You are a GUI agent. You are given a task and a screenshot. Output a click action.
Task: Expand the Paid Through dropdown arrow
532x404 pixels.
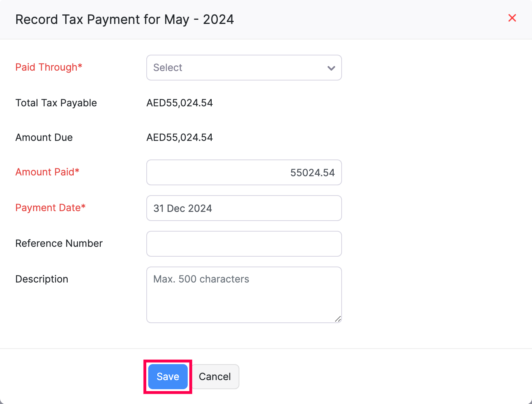pos(331,68)
